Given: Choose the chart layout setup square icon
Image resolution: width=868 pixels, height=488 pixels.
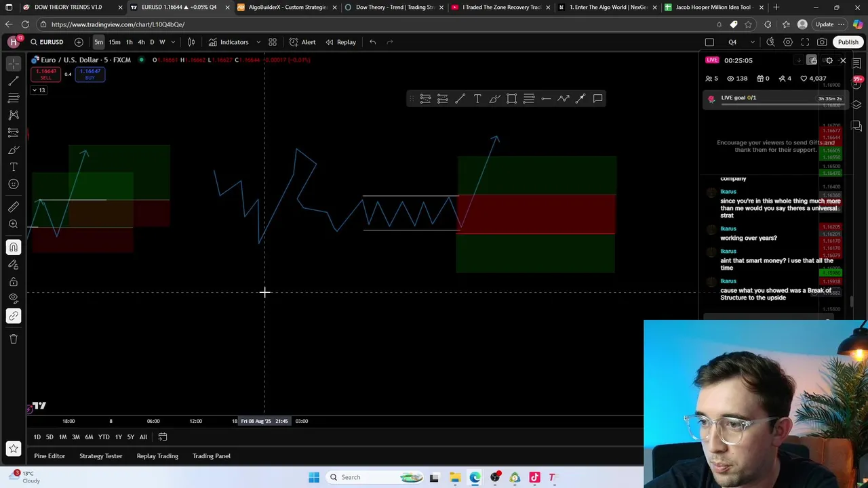Looking at the screenshot, I should click(x=709, y=42).
